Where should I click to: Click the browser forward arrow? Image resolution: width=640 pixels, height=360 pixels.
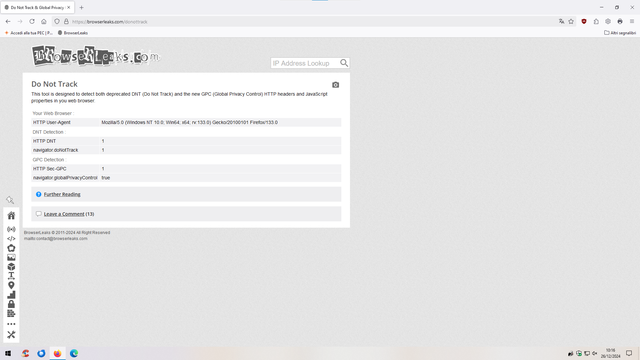click(20, 22)
